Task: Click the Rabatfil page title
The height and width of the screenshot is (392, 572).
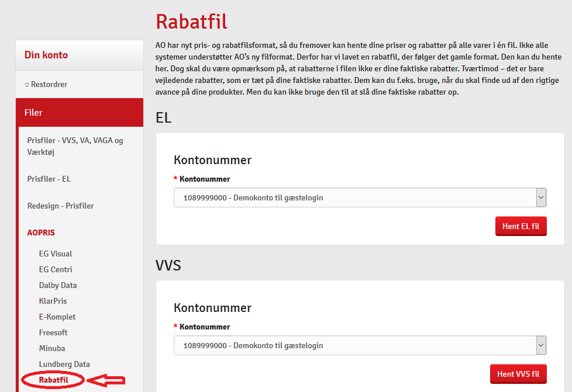Action: (x=191, y=22)
